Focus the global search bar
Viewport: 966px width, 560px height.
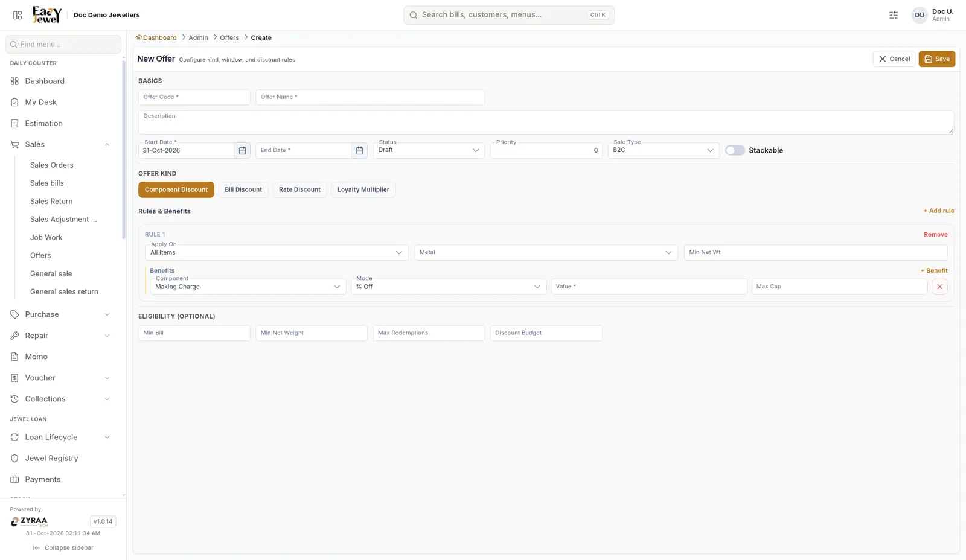pyautogui.click(x=509, y=15)
